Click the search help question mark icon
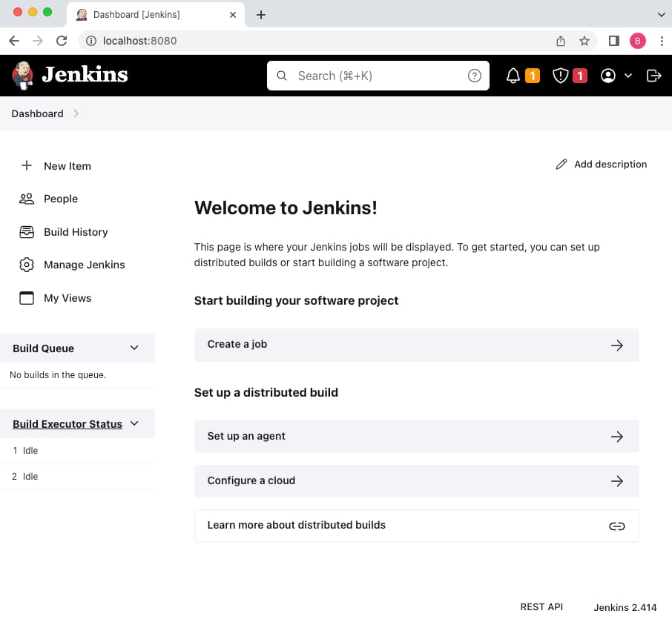This screenshot has width=672, height=625. tap(475, 76)
